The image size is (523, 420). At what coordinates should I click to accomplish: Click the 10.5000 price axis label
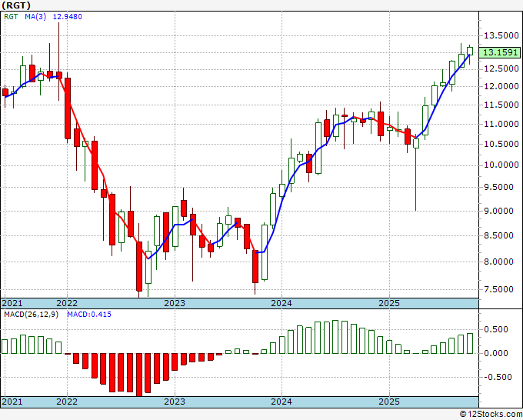point(501,144)
